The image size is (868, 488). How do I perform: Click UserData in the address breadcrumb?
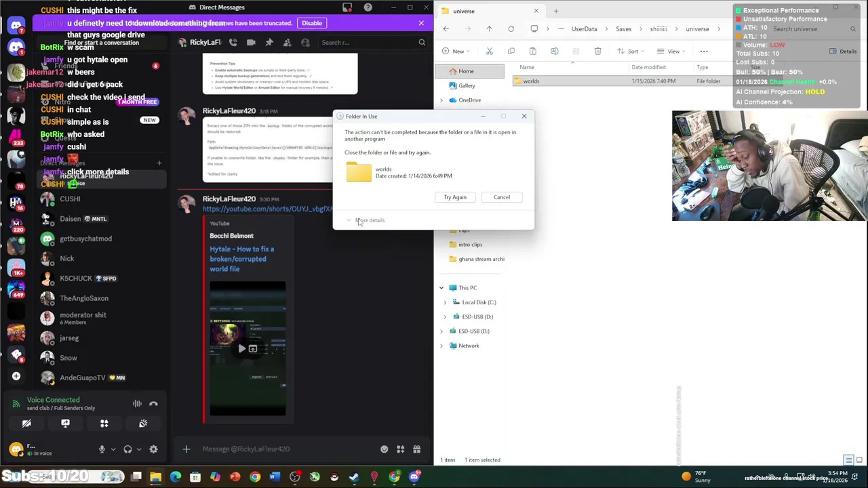click(585, 29)
